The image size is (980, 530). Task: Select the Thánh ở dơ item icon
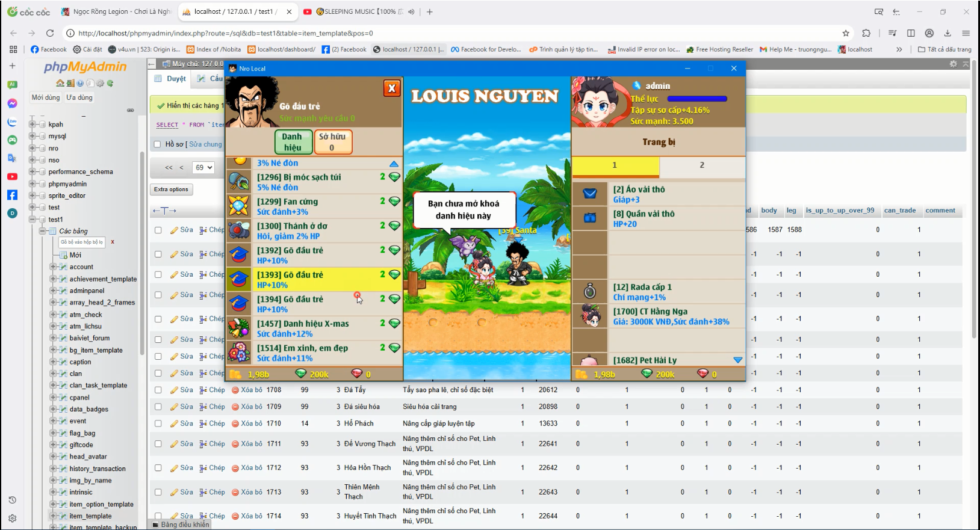click(239, 230)
